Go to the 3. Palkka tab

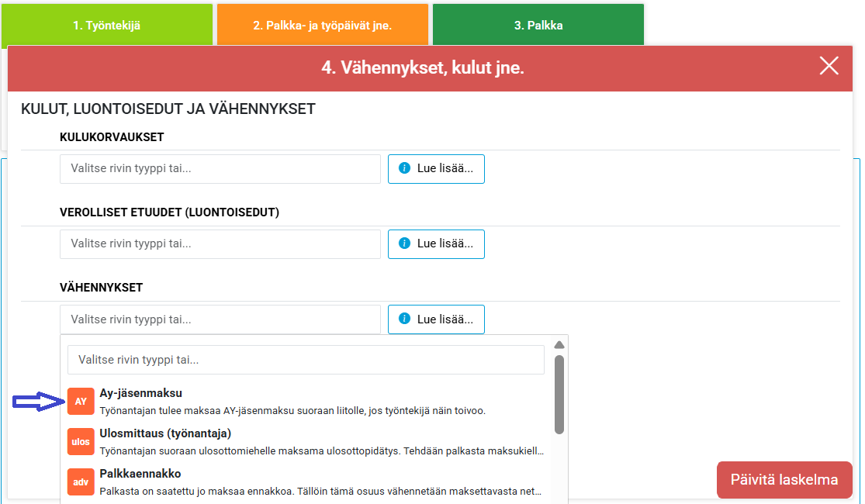tap(538, 26)
